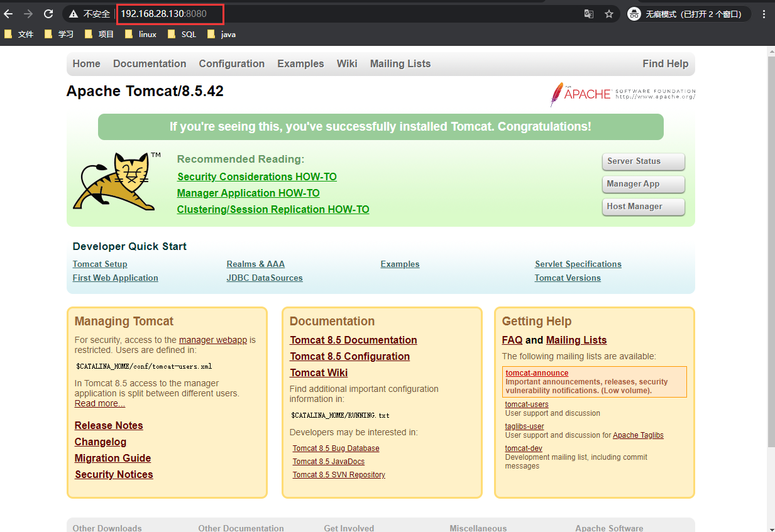
Task: Open Tomcat 8.5 Documentation link
Action: pos(353,340)
